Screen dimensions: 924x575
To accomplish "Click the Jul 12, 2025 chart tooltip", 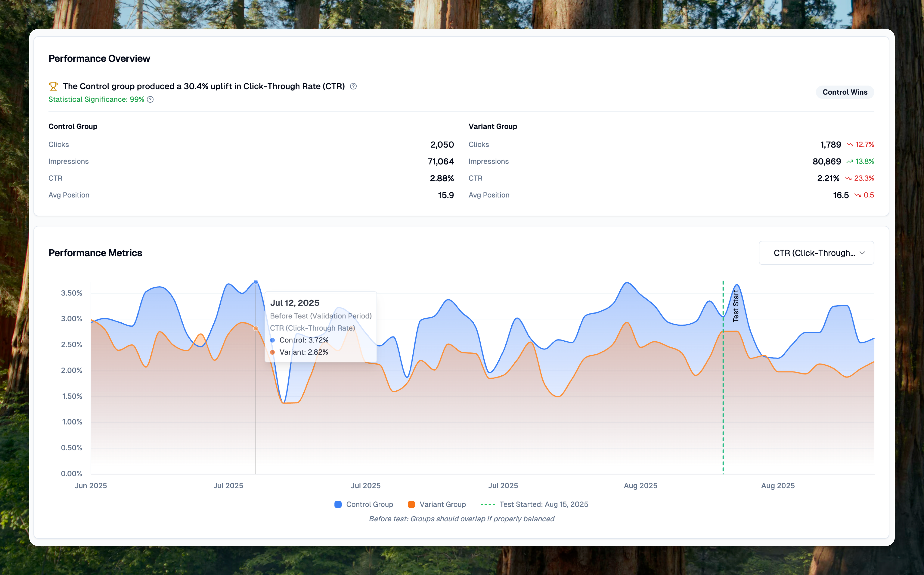I will (x=321, y=327).
